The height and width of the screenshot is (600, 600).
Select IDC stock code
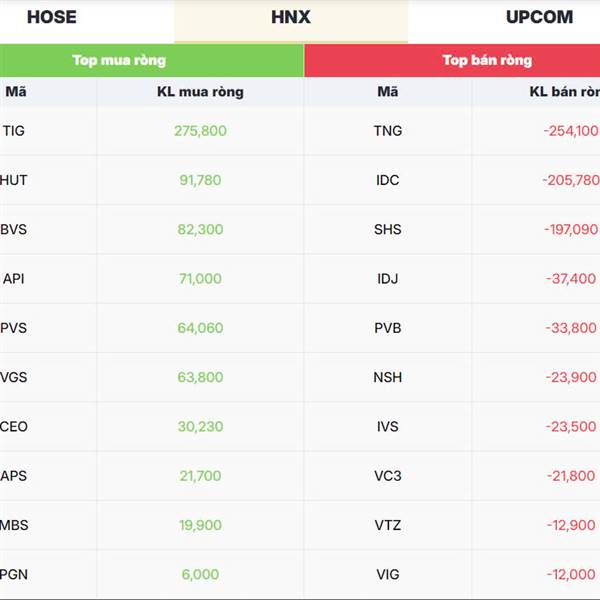388,180
